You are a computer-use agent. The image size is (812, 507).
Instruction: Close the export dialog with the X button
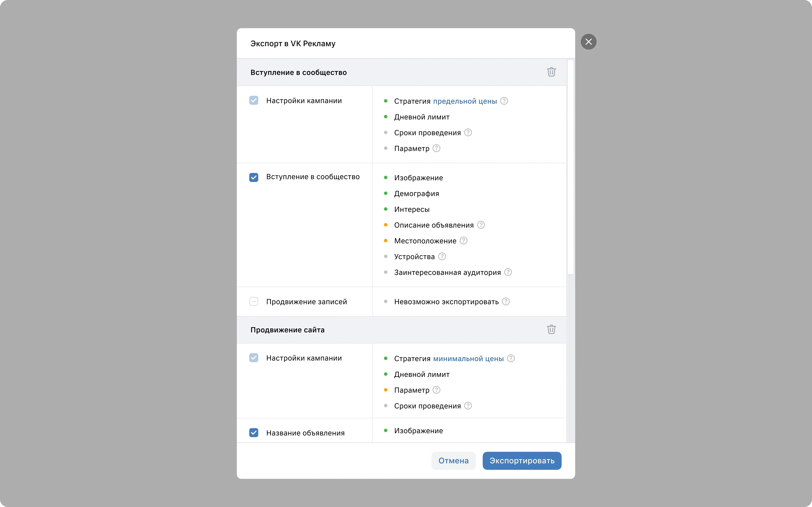click(x=589, y=42)
